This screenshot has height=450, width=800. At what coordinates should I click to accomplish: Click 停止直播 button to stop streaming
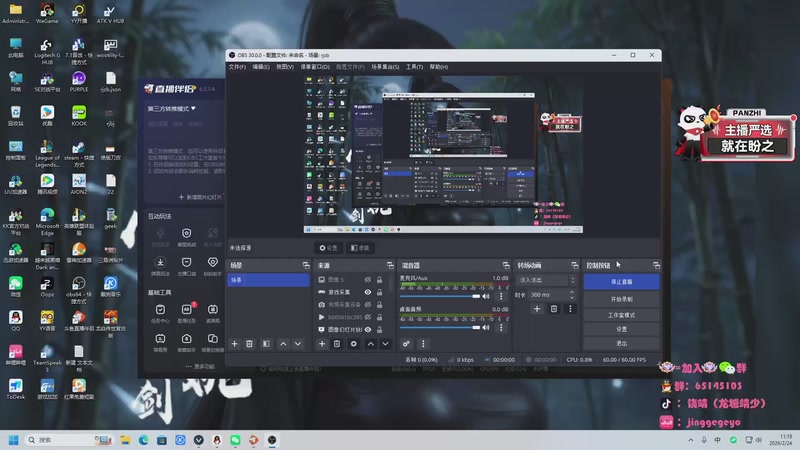[x=621, y=282]
